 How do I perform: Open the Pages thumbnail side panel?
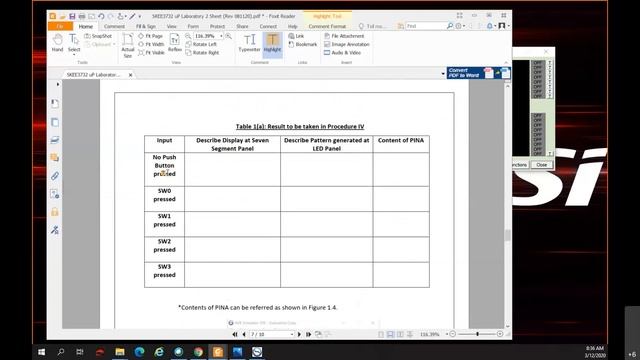55,122
